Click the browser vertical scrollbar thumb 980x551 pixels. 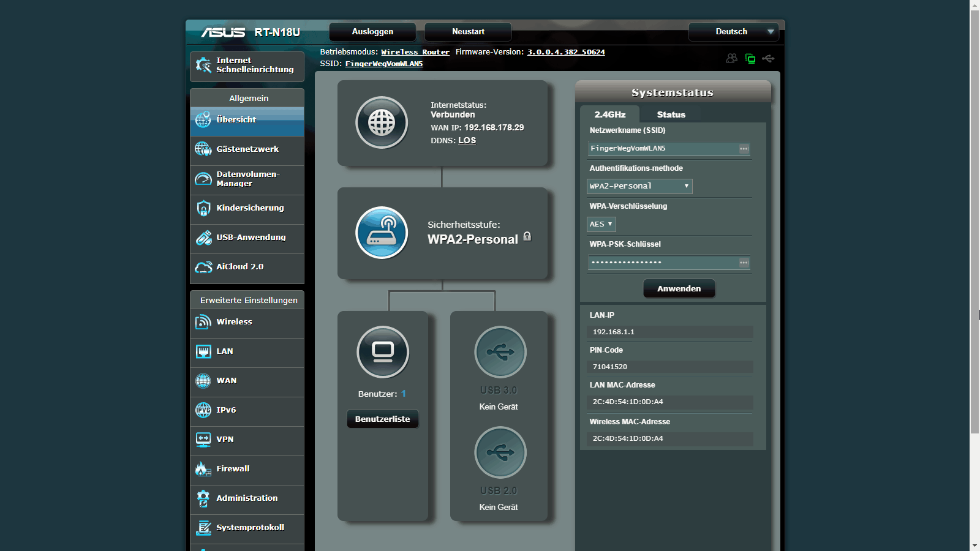click(974, 222)
